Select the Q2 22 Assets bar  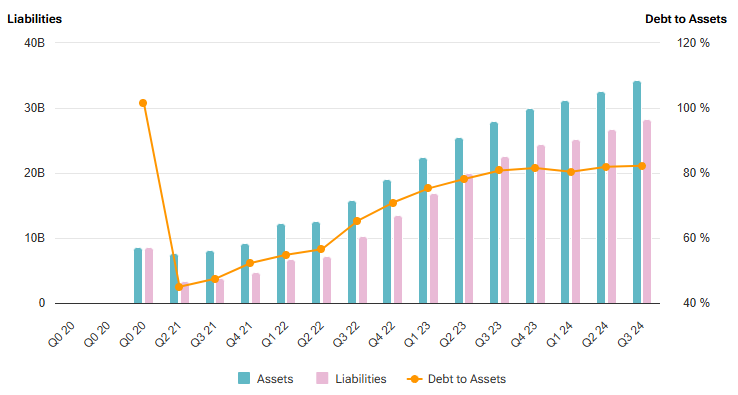point(316,263)
